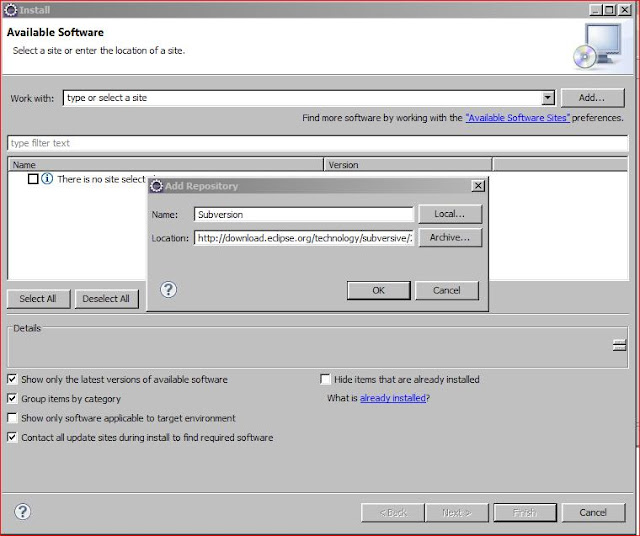Close the Add Repository dialog with X
This screenshot has height=536, width=640.
coord(478,186)
